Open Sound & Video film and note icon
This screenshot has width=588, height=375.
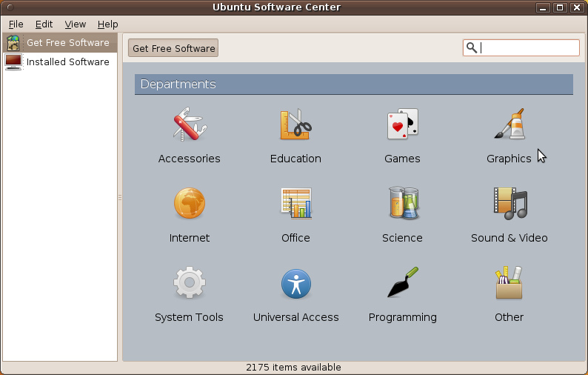pyautogui.click(x=510, y=204)
